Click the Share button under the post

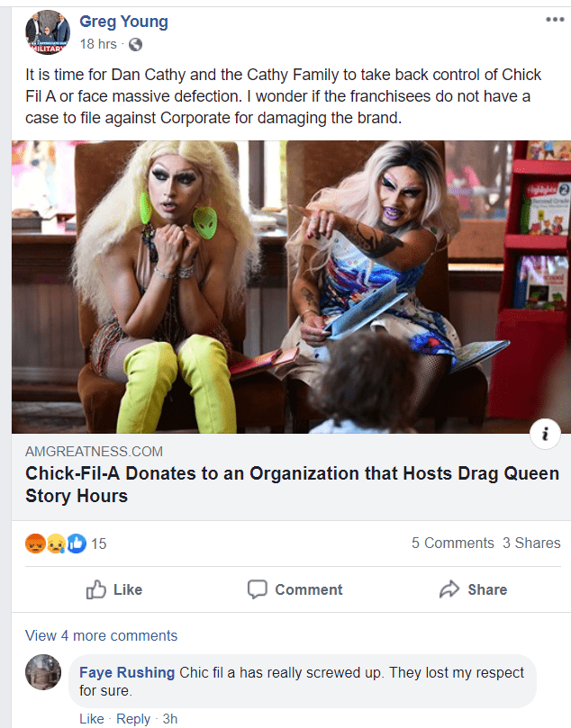[474, 589]
